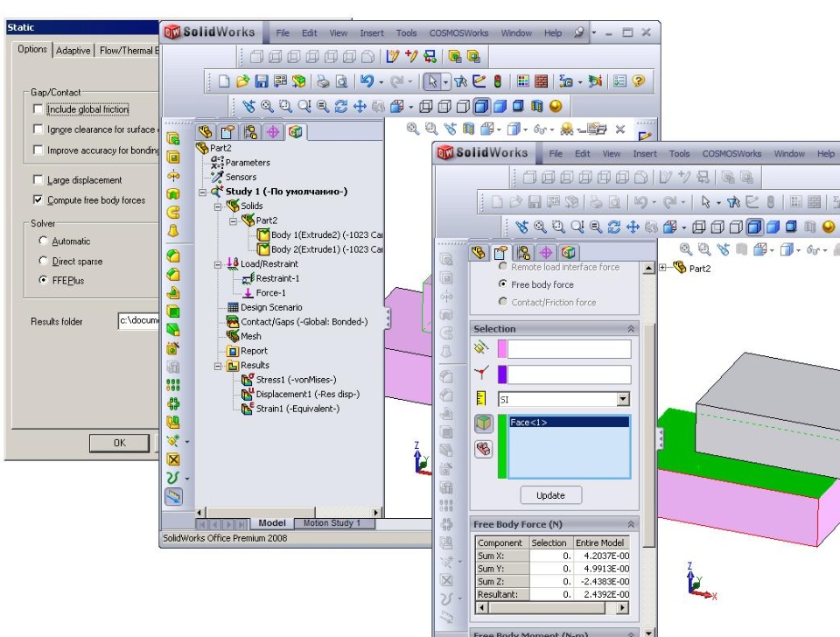Image resolution: width=840 pixels, height=637 pixels.
Task: Select Wireframe display in the back window's view toolbar
Action: [x=426, y=106]
